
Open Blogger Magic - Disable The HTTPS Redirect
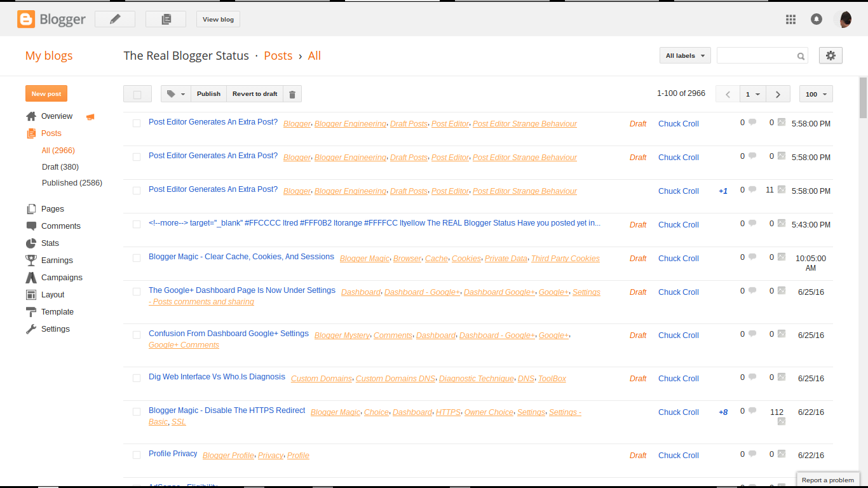click(227, 410)
